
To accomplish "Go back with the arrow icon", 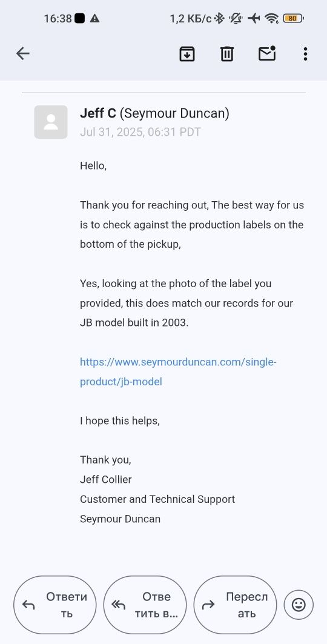I will (x=22, y=53).
